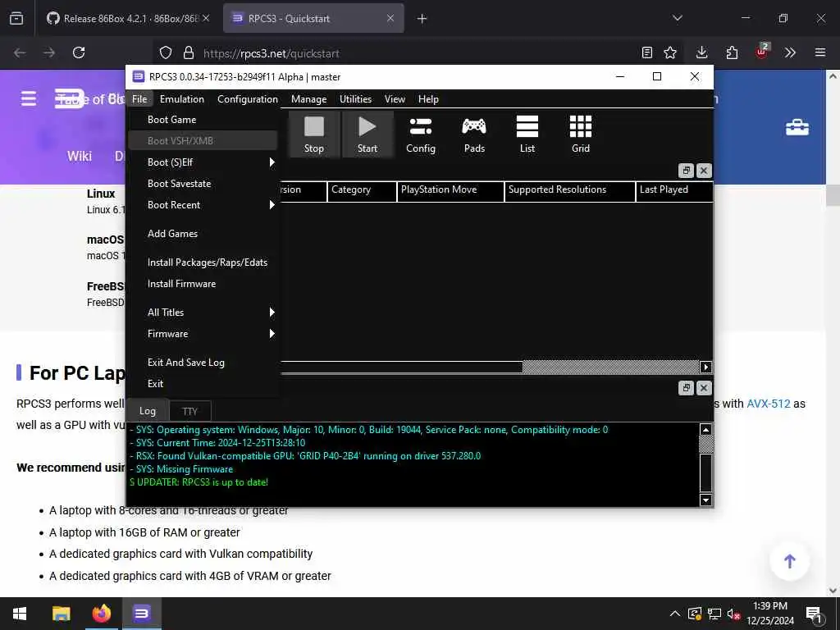Sort by the PlayStation Move column header
Image resolution: width=840 pixels, height=630 pixels.
tap(450, 190)
